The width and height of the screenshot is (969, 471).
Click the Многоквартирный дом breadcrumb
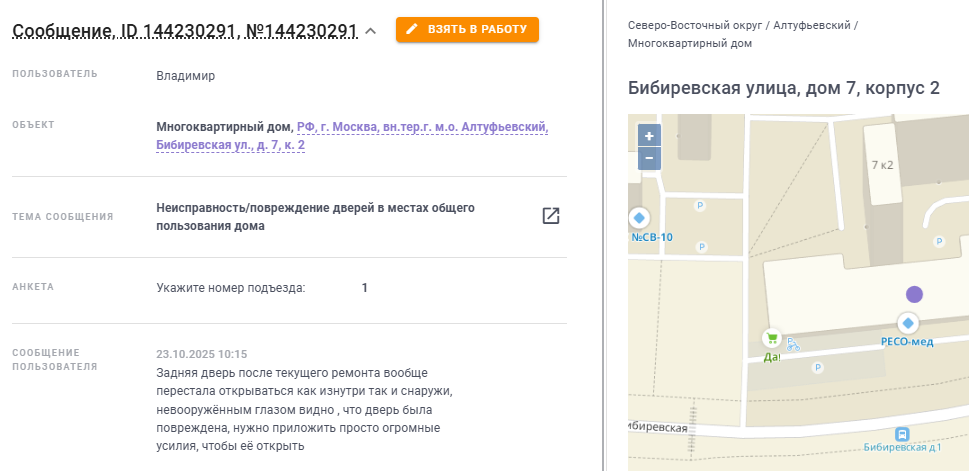690,43
